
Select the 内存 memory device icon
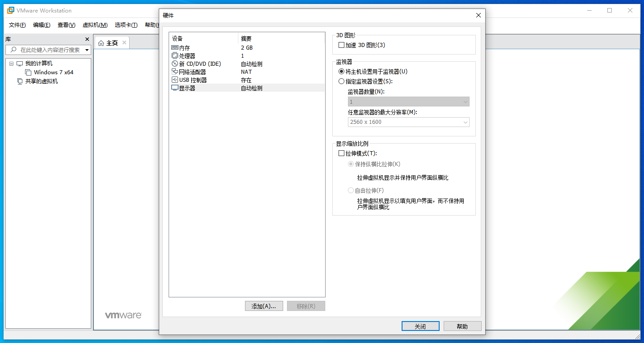[175, 48]
